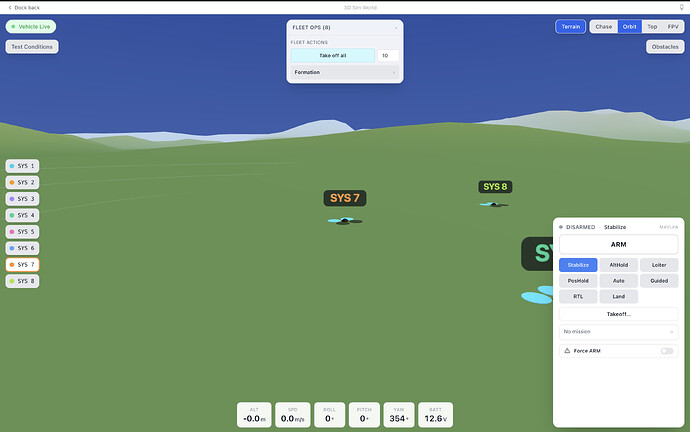Screen dimensions: 690x432
Task: Click the microphone icon in top bar
Action: pos(682,7)
